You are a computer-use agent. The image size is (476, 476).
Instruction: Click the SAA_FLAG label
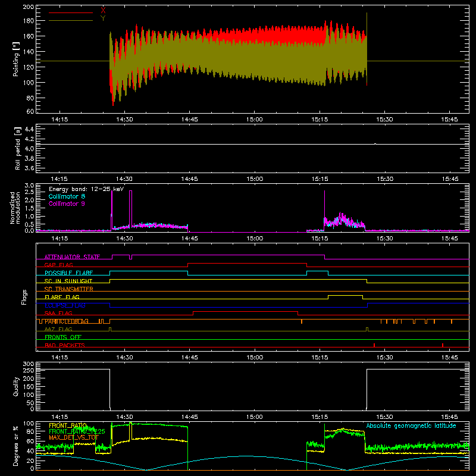tap(58, 313)
